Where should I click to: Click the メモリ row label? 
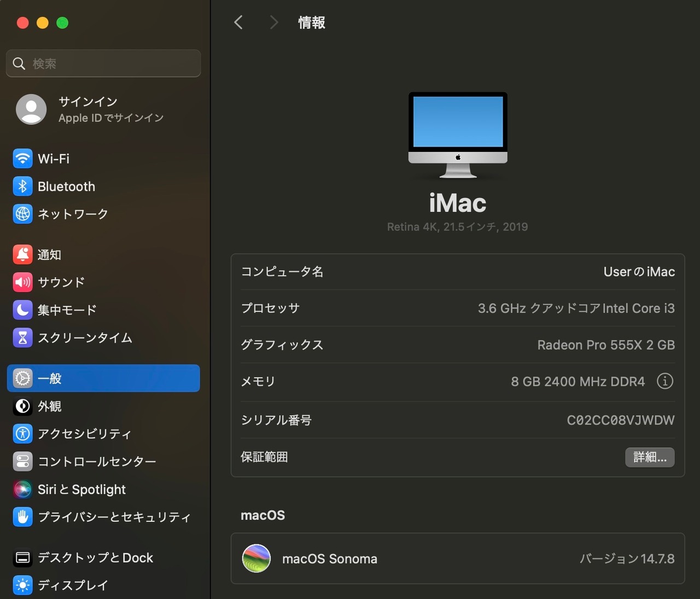(x=258, y=381)
